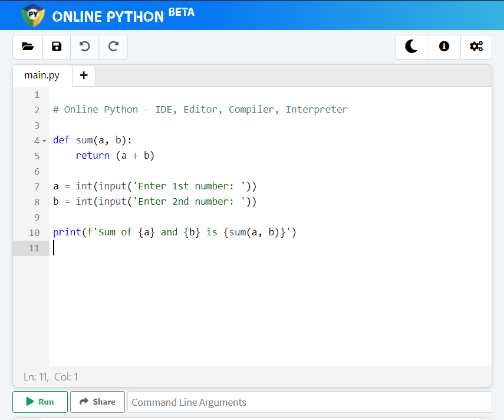Image resolution: width=504 pixels, height=420 pixels.
Task: Click the comment text on line 2
Action: click(x=200, y=110)
